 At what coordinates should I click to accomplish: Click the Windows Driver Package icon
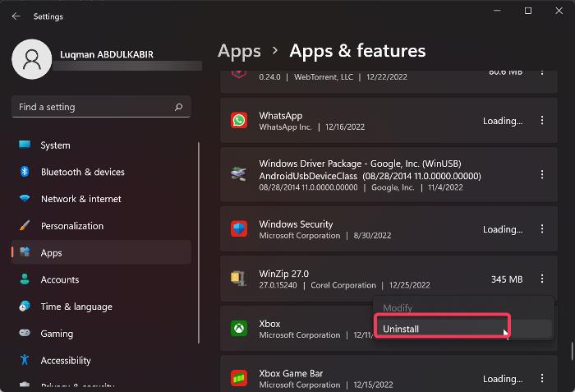(239, 174)
